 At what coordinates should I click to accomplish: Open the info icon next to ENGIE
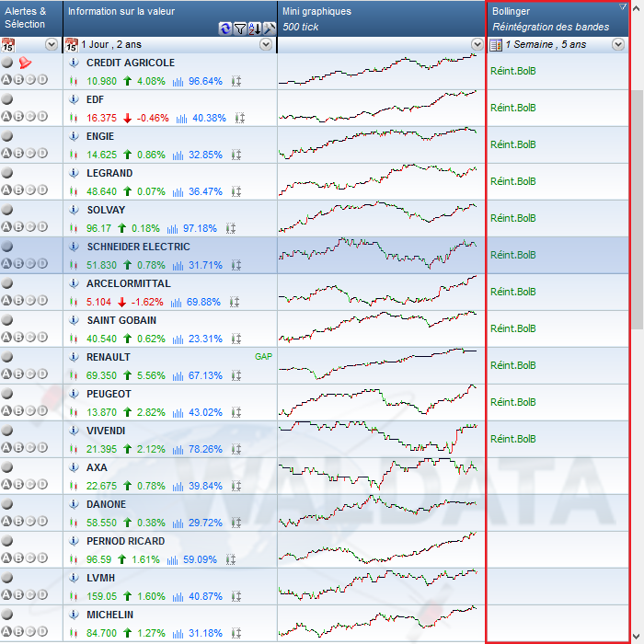point(74,136)
